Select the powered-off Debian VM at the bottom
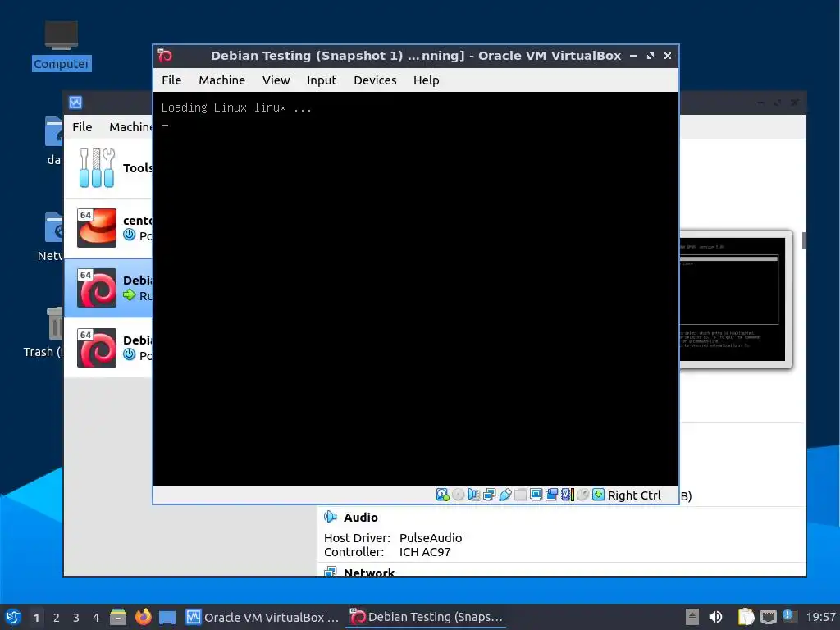The image size is (840, 630). 109,348
